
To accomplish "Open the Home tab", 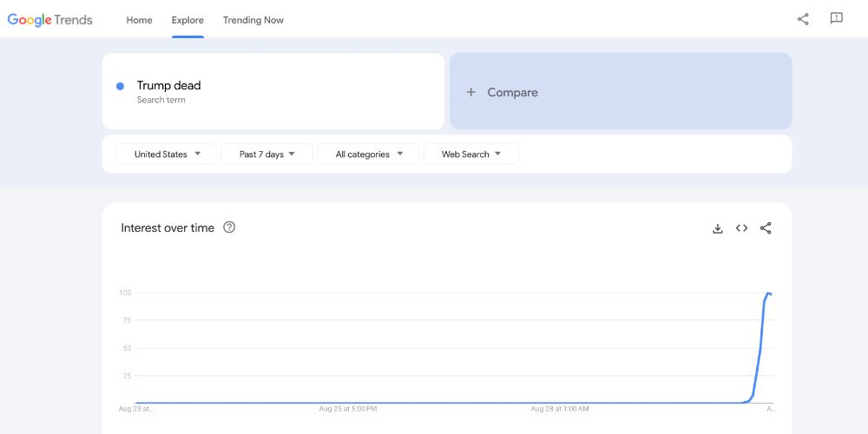I will coord(139,20).
